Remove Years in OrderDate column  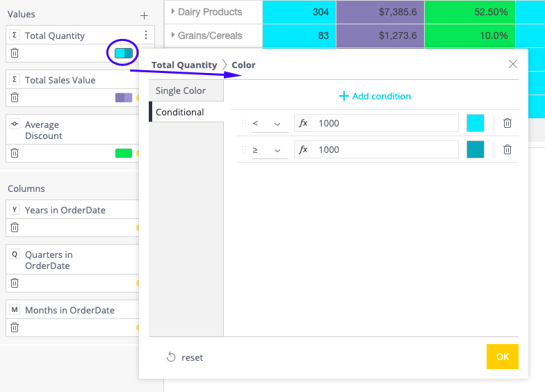(15, 228)
